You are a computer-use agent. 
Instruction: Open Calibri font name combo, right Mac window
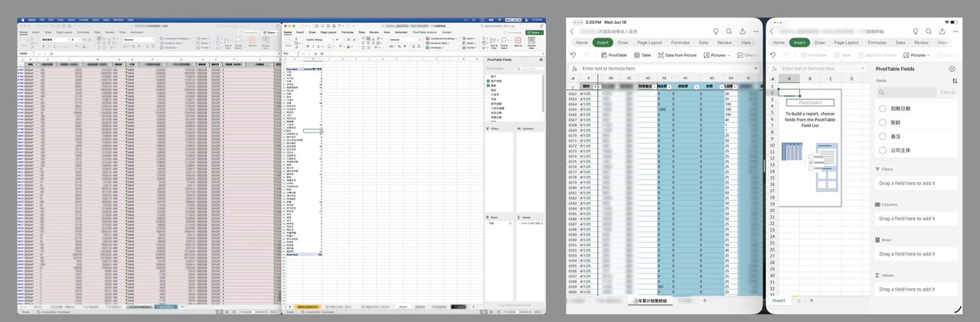coord(319,40)
